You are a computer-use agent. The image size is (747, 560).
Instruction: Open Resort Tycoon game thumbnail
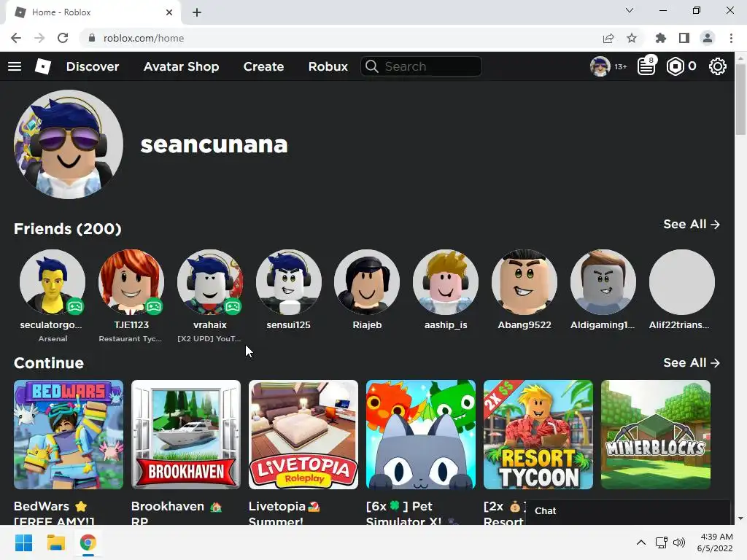coord(538,435)
